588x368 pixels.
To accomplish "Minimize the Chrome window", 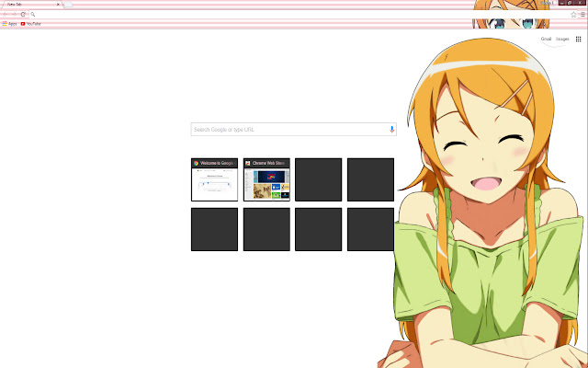I will pos(562,3).
